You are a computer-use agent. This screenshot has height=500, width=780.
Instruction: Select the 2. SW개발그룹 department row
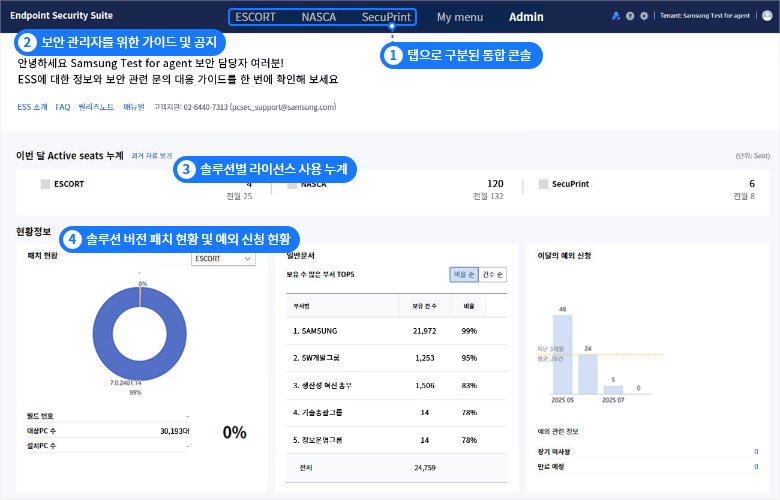click(396, 358)
